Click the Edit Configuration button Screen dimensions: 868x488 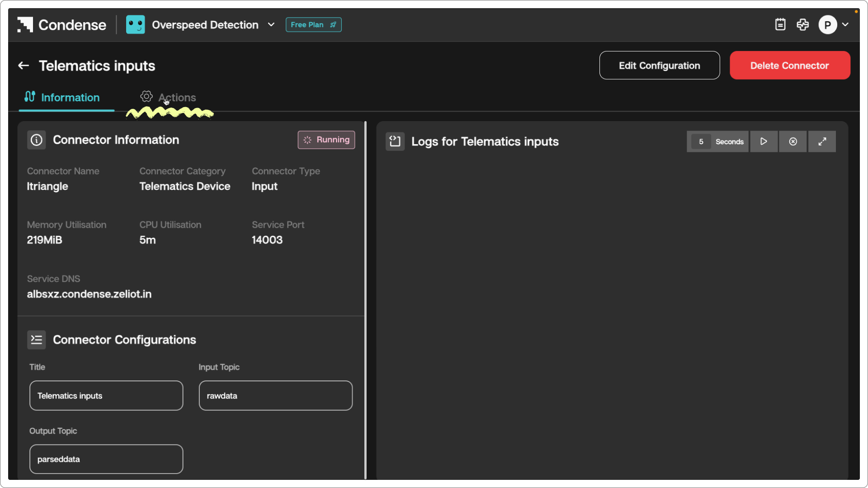tap(659, 66)
